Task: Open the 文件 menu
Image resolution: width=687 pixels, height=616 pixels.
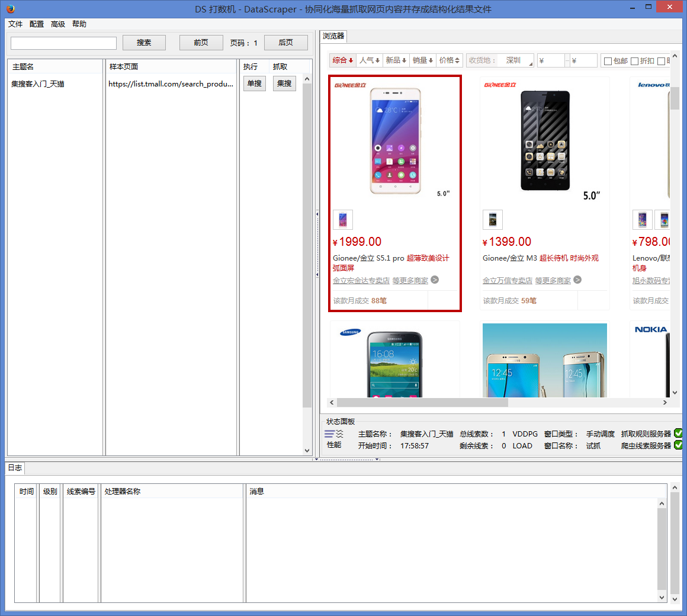Action: (x=15, y=24)
